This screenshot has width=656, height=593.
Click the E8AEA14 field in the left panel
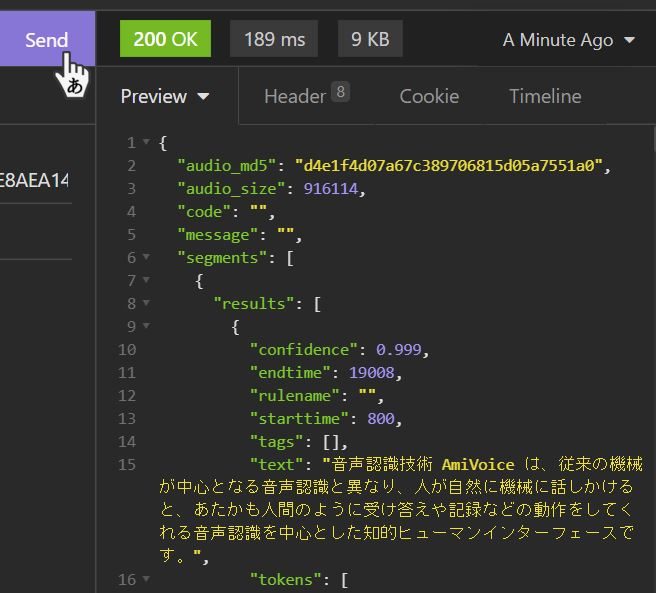click(34, 181)
